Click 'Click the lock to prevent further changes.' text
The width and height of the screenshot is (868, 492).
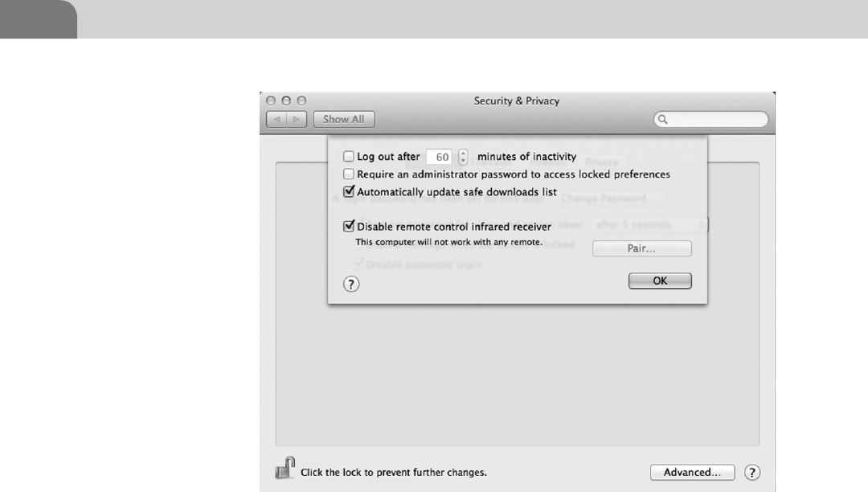(x=394, y=473)
